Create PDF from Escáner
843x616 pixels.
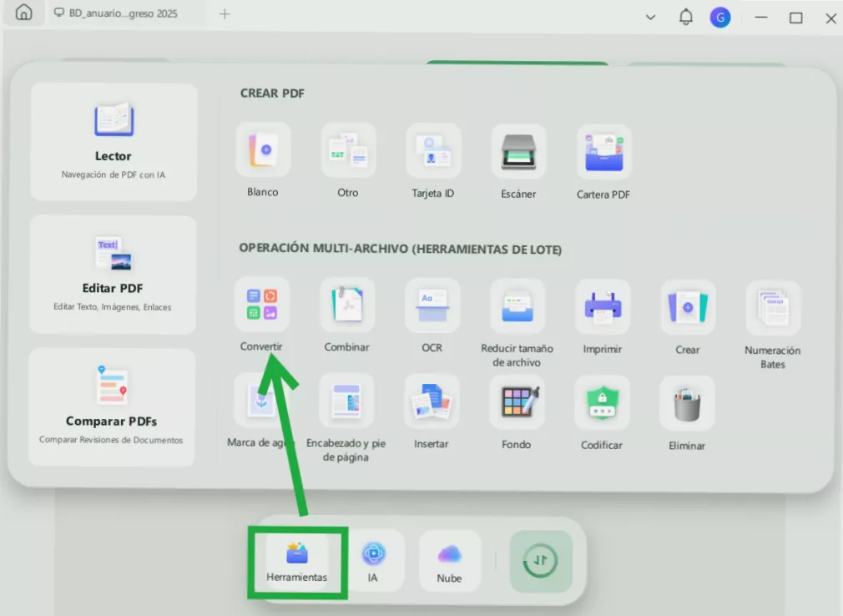[x=518, y=152]
